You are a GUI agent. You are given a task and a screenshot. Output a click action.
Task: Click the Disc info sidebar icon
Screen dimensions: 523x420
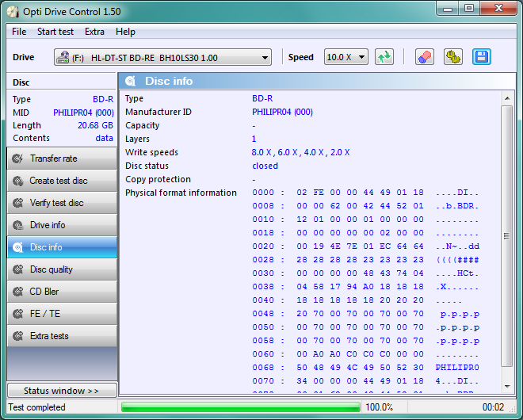tap(17, 247)
